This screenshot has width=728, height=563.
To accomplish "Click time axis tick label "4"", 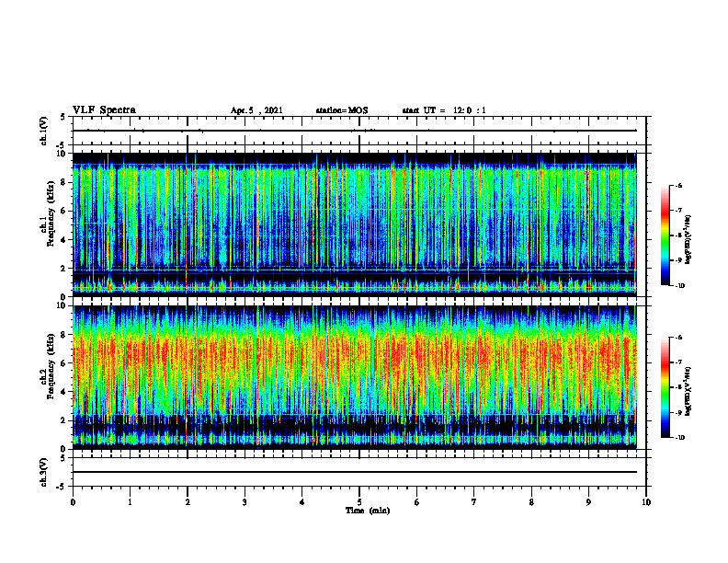I will [302, 502].
